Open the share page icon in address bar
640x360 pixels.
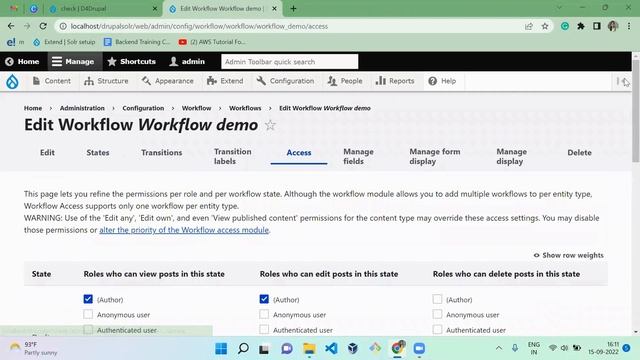tap(529, 26)
